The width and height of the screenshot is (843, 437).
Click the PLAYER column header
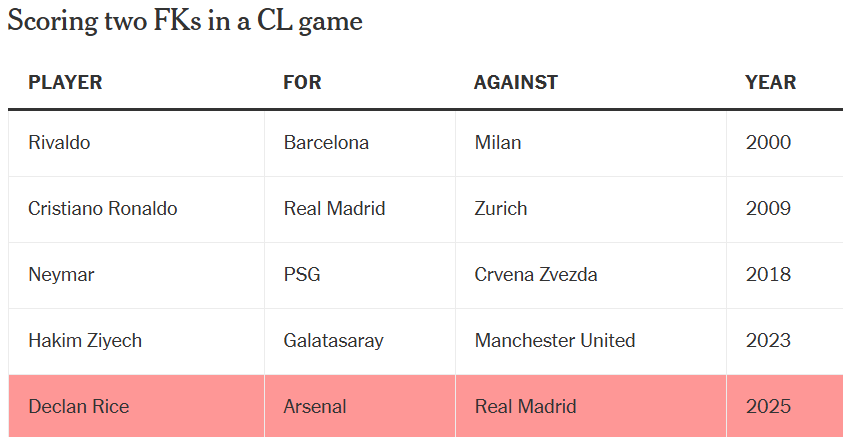[65, 82]
